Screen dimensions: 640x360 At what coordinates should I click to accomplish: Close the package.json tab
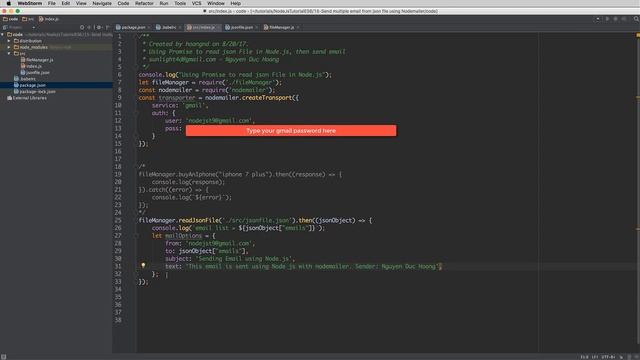click(x=149, y=27)
